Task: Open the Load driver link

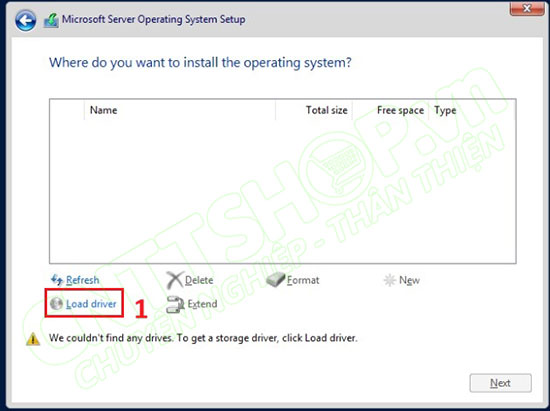Action: (x=91, y=304)
